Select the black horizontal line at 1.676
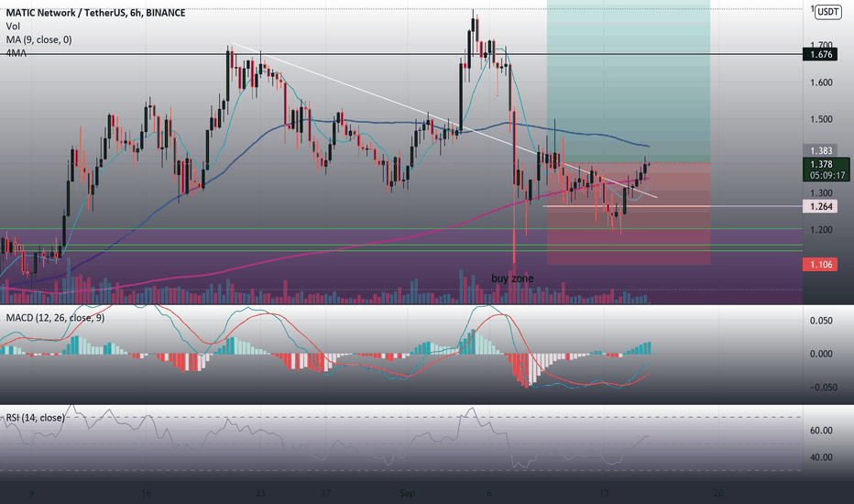854x504 pixels. [x=401, y=54]
